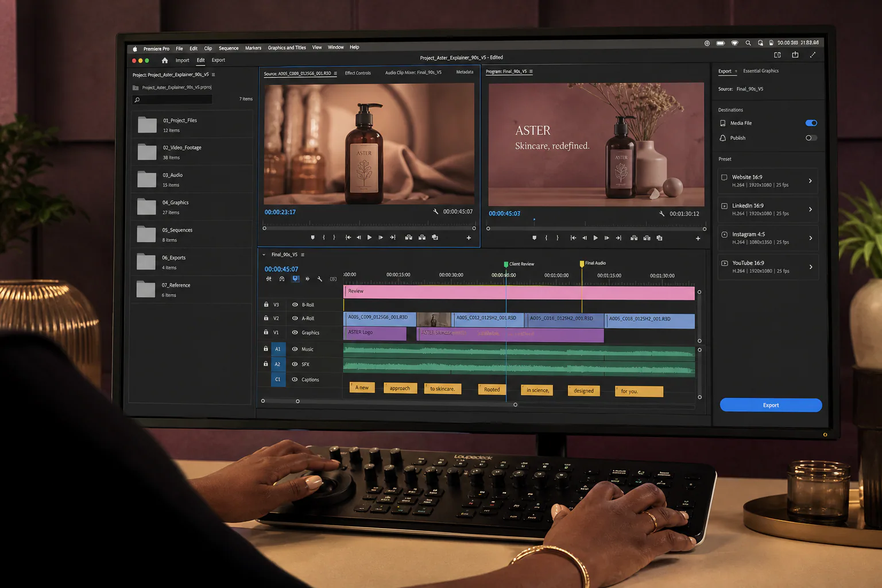This screenshot has height=588, width=882.
Task: Switch to Effect Controls tab
Action: [x=358, y=73]
